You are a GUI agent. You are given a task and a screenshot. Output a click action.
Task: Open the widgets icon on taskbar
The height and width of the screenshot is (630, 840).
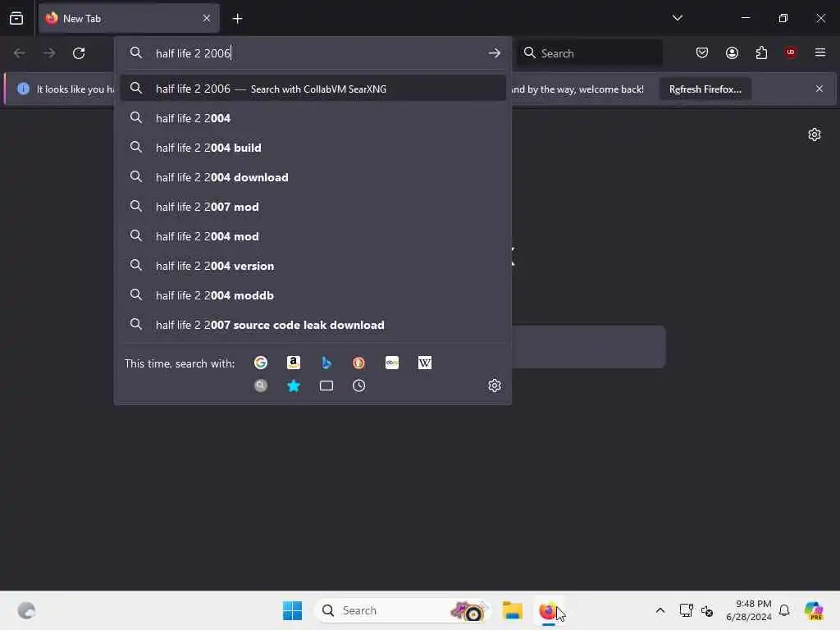[x=26, y=610]
